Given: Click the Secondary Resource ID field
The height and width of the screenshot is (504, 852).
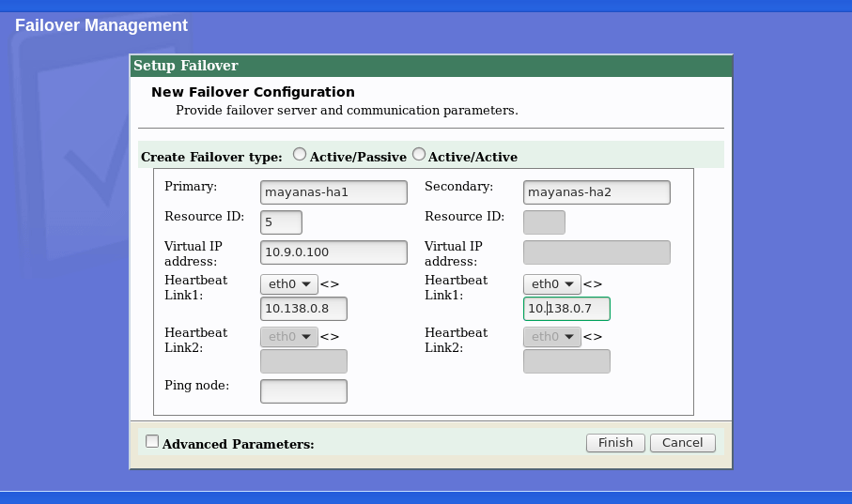Looking at the screenshot, I should (x=544, y=222).
